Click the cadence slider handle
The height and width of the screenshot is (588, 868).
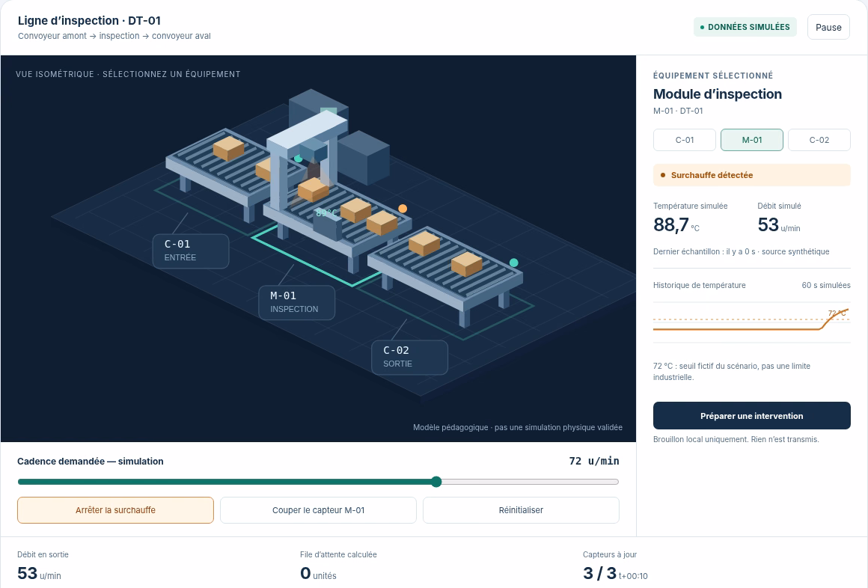click(x=436, y=482)
